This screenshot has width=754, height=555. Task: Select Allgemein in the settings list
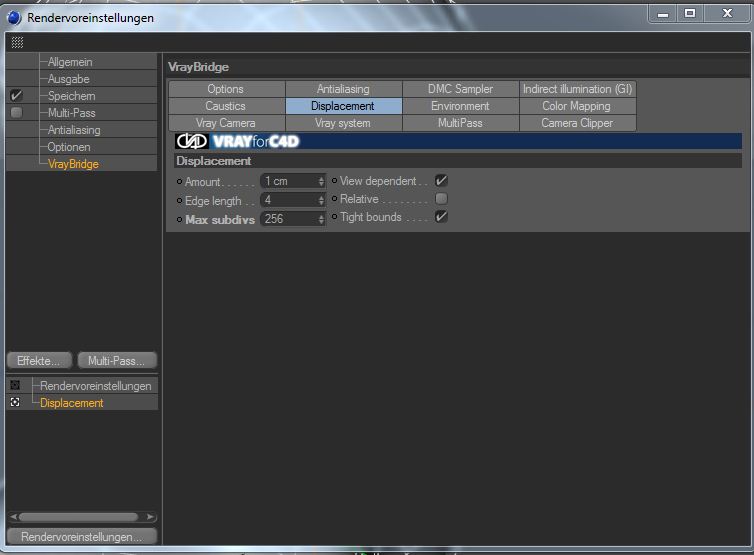pos(70,62)
